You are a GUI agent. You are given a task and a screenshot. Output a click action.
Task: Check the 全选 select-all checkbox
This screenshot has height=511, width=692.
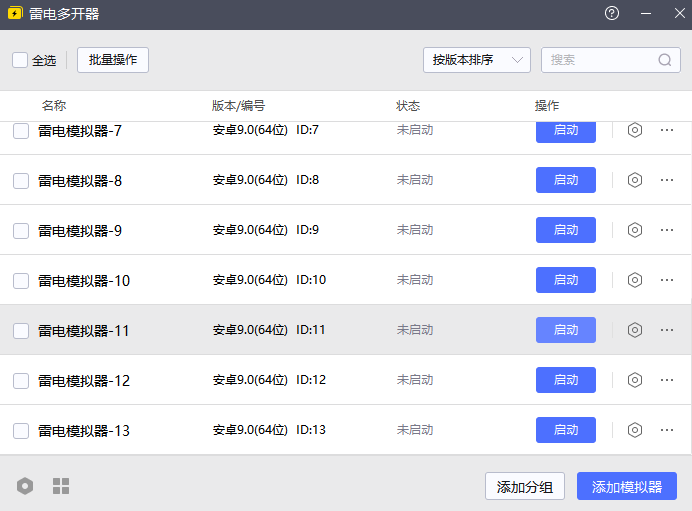pos(20,60)
